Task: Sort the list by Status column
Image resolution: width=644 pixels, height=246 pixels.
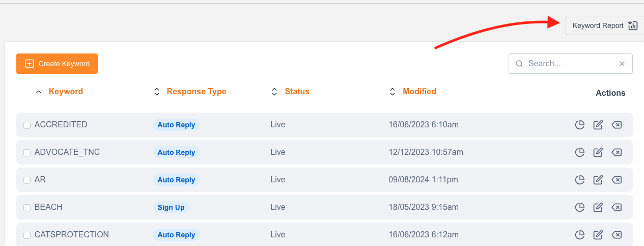Action: tap(297, 92)
